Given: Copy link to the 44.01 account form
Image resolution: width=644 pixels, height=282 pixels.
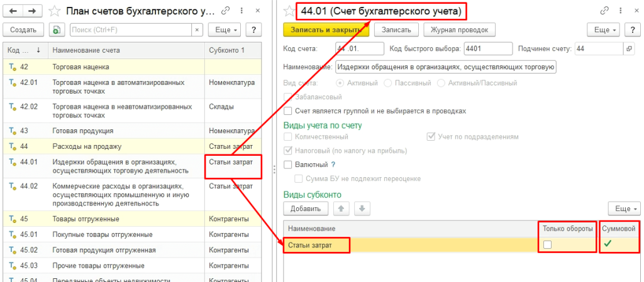Looking at the screenshot, I should (x=604, y=11).
